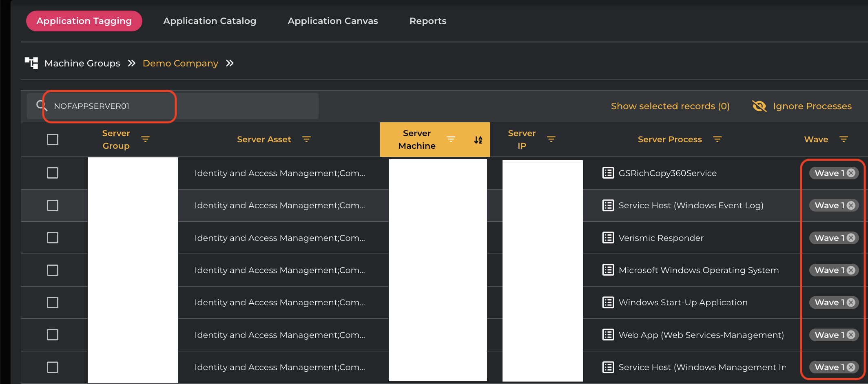
Task: Select the Microsoft Windows Operating System row checkbox
Action: tap(53, 270)
